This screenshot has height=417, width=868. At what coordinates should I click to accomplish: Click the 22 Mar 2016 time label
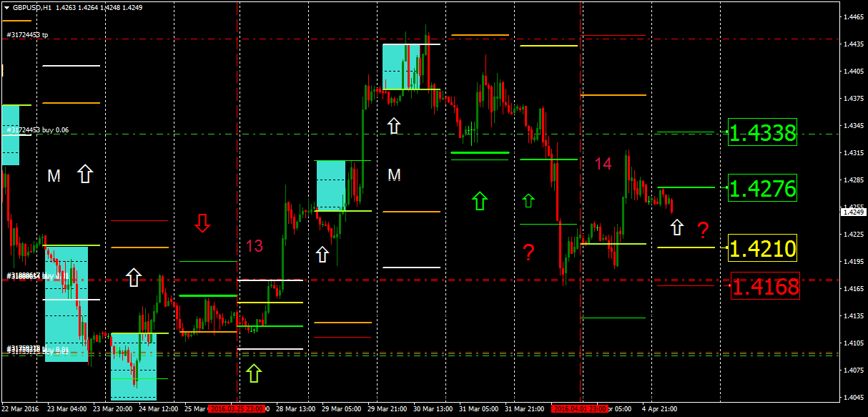pos(20,409)
